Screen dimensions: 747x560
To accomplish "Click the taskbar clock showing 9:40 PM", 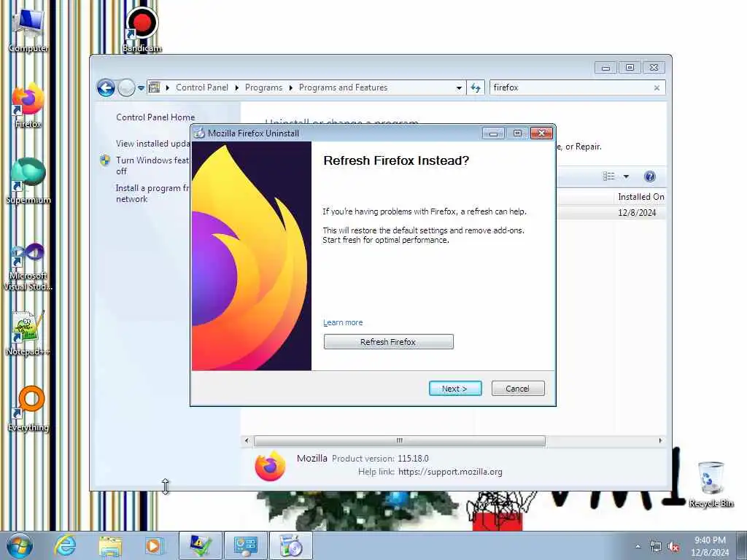I will click(710, 546).
